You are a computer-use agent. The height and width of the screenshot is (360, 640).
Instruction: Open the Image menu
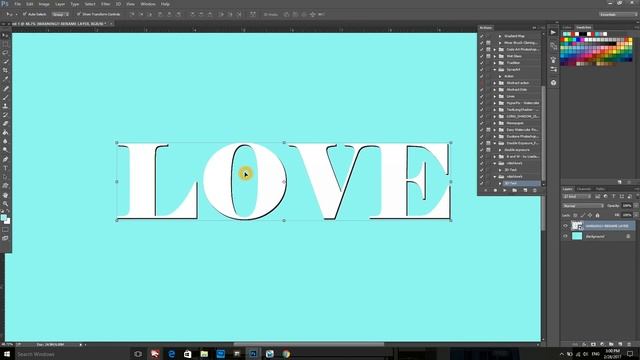pyautogui.click(x=44, y=4)
